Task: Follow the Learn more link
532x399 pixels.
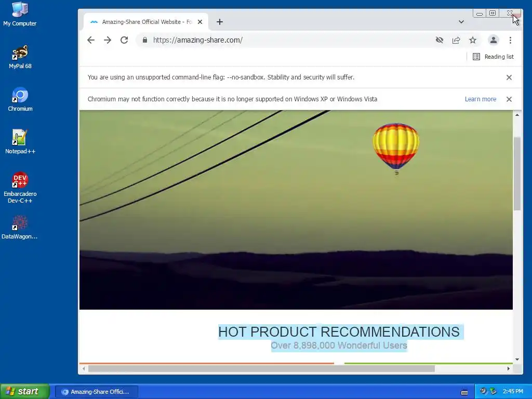Action: coord(481,99)
